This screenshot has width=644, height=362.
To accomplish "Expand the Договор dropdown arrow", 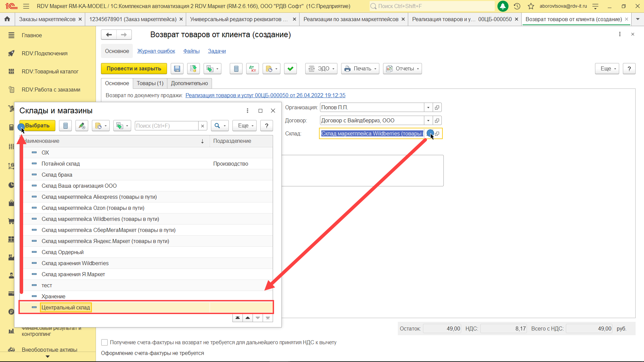I will tap(428, 121).
